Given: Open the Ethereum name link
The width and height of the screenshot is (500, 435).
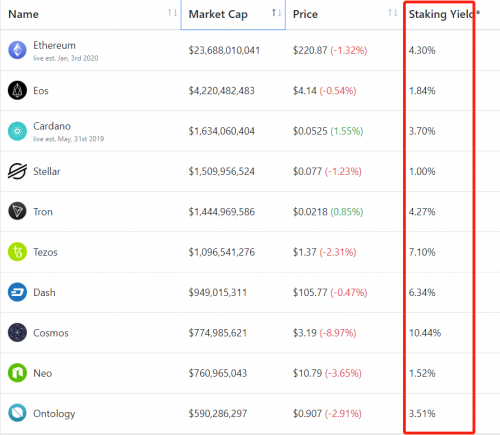Looking at the screenshot, I should click(x=54, y=45).
